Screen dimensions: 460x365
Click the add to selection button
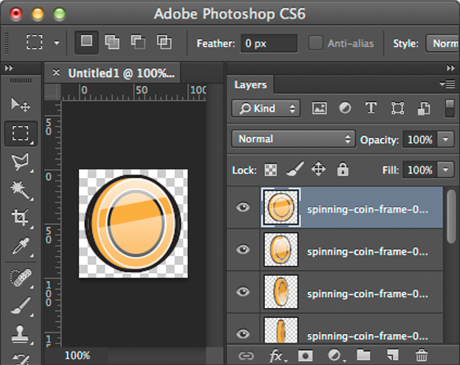112,42
